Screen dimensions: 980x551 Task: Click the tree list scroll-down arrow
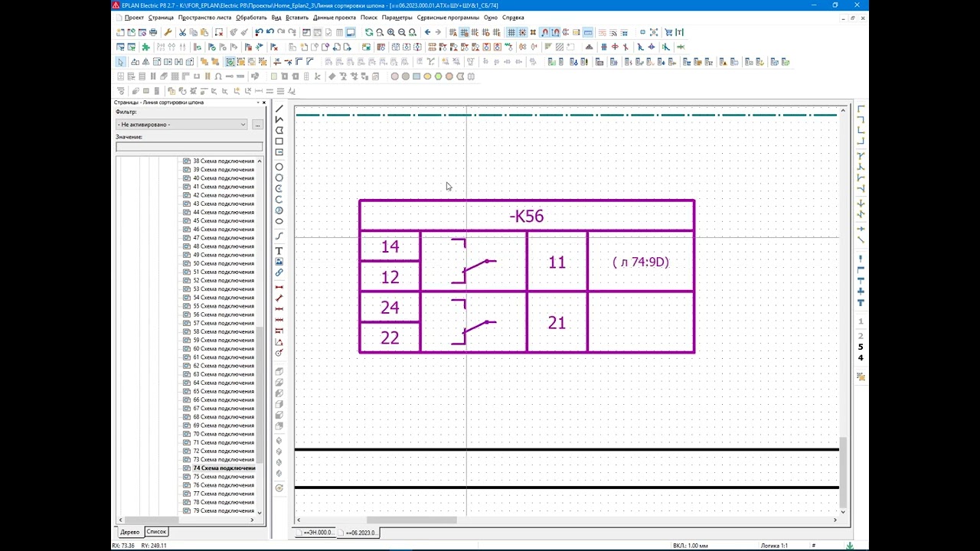tap(259, 511)
